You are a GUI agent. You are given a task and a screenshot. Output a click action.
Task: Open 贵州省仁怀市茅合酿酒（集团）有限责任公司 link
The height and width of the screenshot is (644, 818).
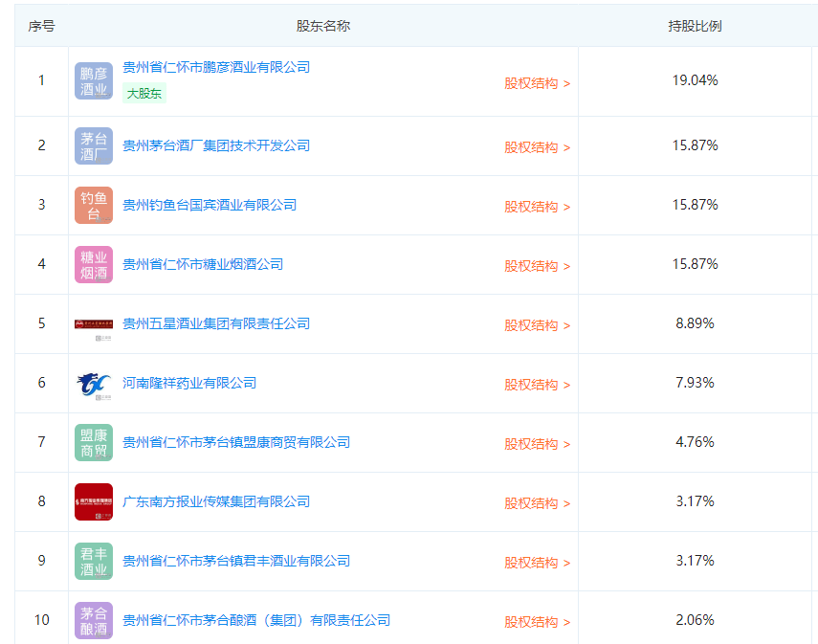point(256,620)
